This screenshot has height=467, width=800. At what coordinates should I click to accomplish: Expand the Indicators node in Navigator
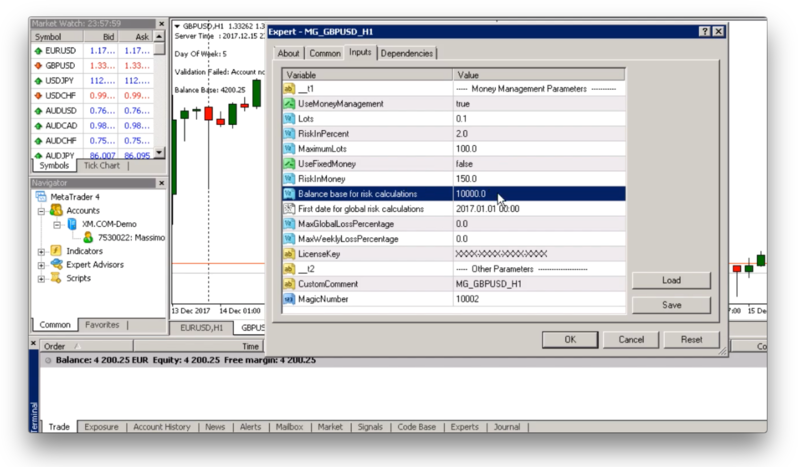[41, 251]
